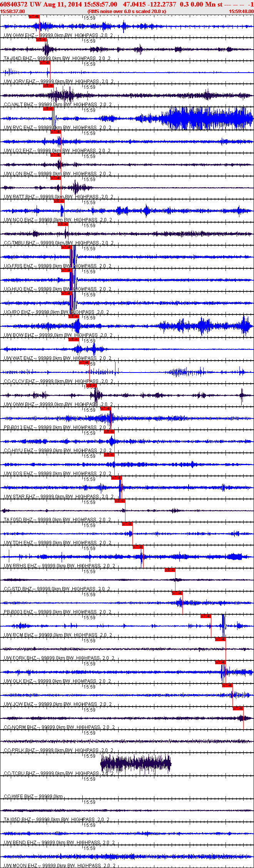Select the 'UW STAR EHZ' station label
254x868 pixels.
tap(20, 497)
